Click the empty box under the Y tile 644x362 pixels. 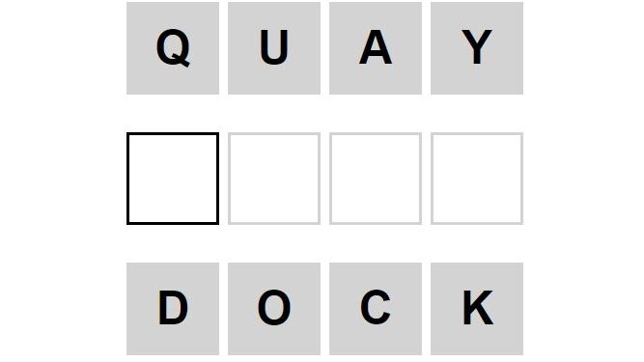click(477, 179)
